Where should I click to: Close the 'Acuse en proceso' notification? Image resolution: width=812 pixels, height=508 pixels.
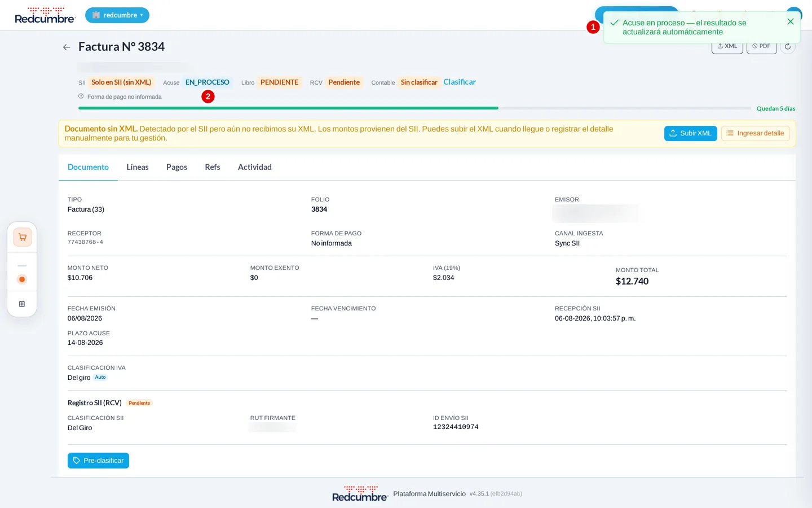[x=791, y=21]
